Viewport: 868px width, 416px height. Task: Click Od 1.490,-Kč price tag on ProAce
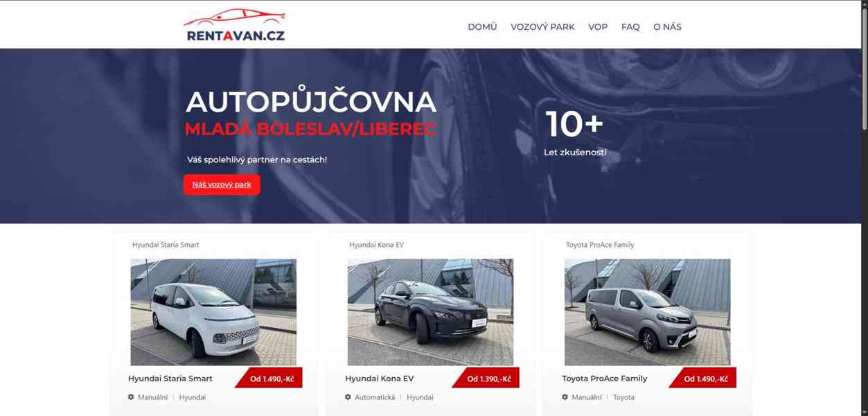(x=704, y=379)
